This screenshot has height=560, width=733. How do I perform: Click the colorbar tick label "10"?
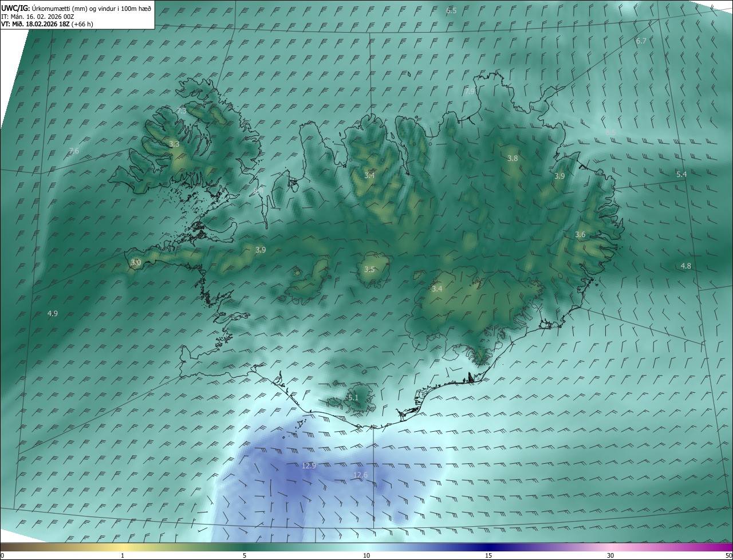pyautogui.click(x=366, y=555)
